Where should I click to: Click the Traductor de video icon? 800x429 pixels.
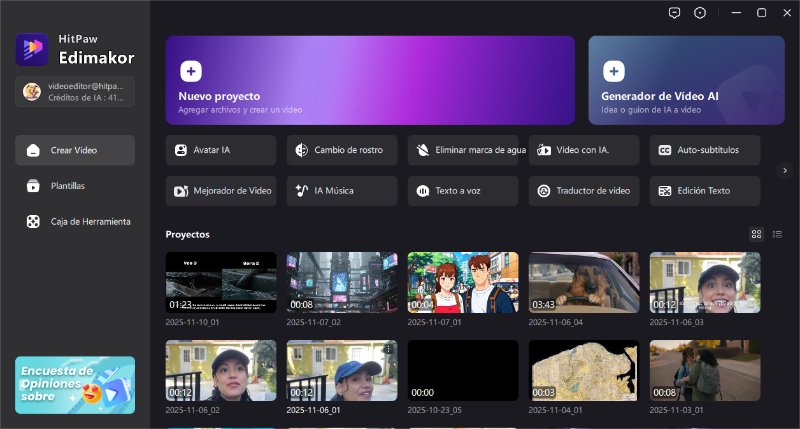544,191
